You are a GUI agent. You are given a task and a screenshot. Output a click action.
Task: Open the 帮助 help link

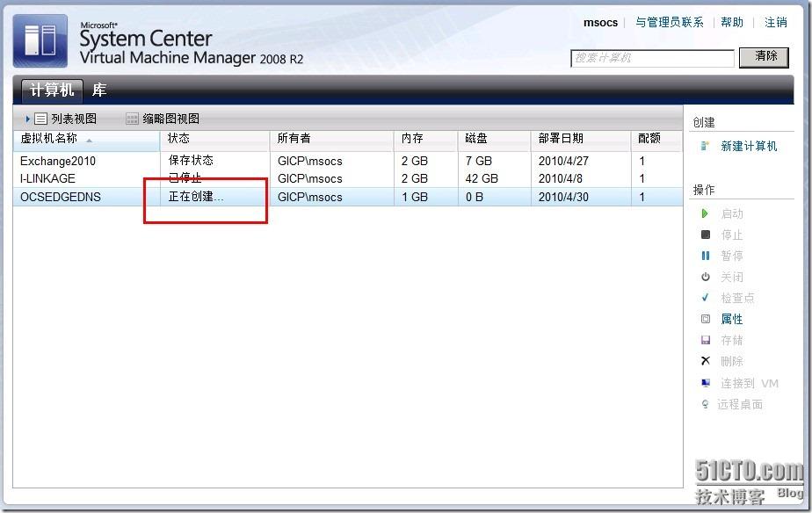pyautogui.click(x=732, y=22)
